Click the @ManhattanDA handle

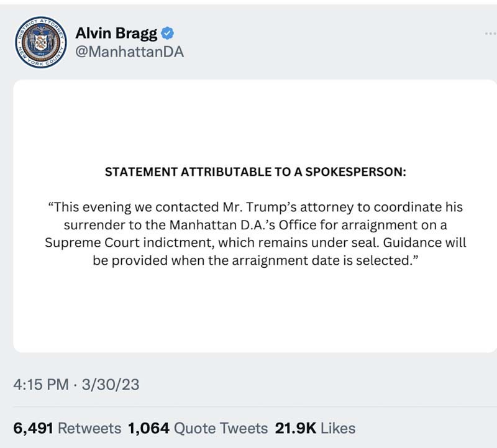point(129,52)
